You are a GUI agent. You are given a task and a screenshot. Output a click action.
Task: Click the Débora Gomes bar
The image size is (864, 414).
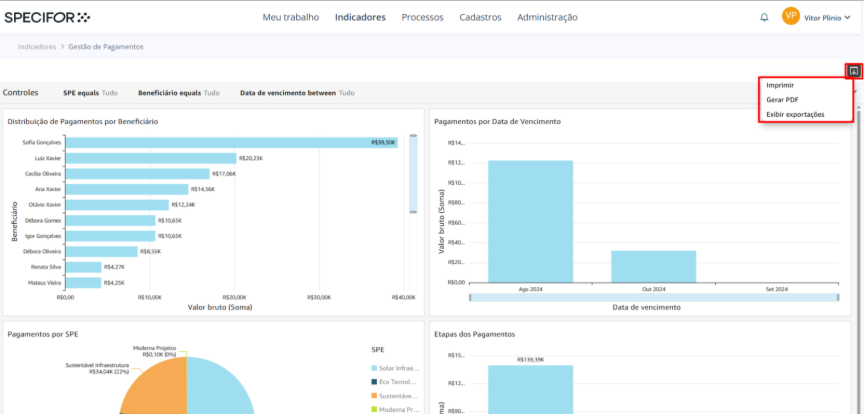tap(110, 221)
